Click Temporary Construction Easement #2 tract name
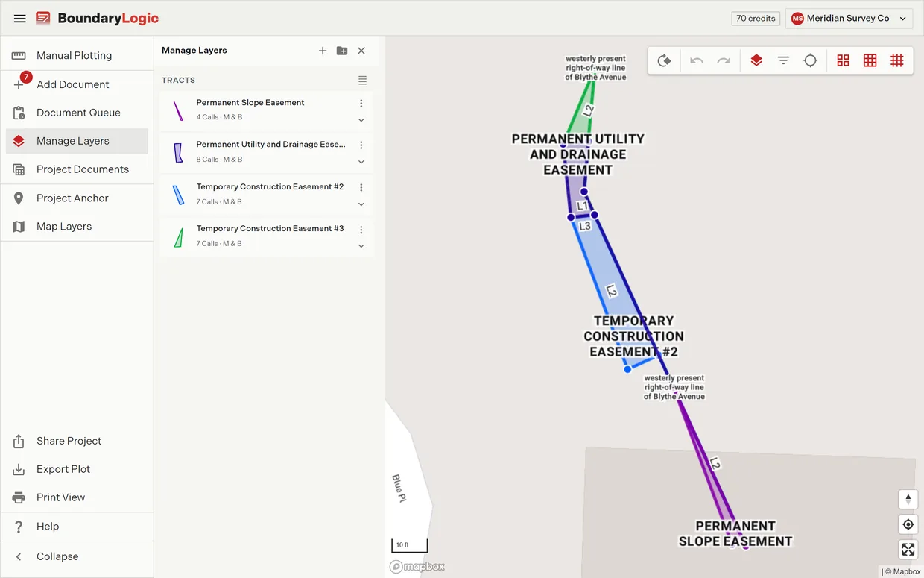 [x=270, y=187]
